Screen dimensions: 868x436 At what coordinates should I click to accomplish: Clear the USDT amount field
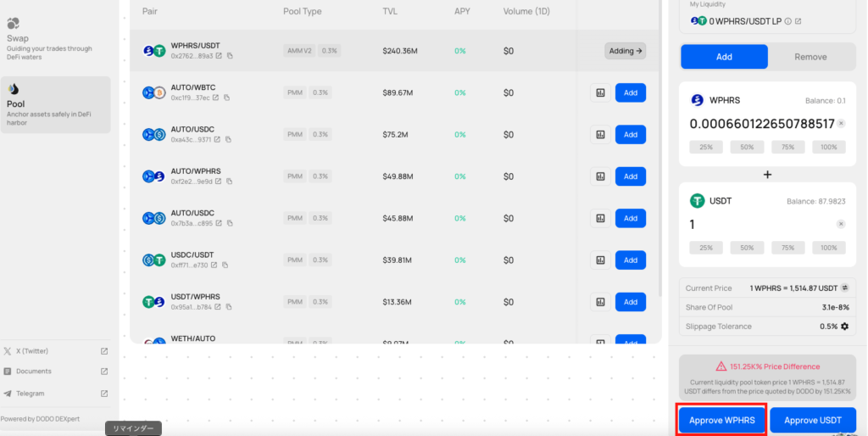(x=841, y=225)
